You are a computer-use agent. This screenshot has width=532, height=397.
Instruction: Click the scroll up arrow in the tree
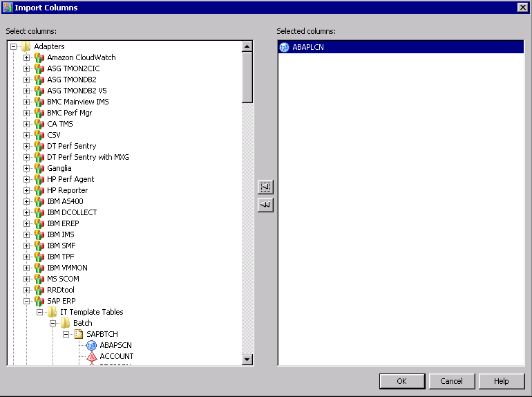247,46
